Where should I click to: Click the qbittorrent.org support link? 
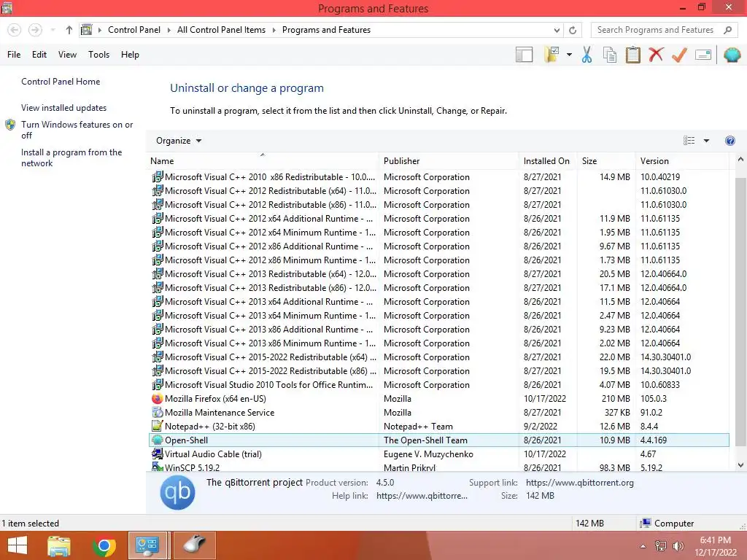coord(580,483)
